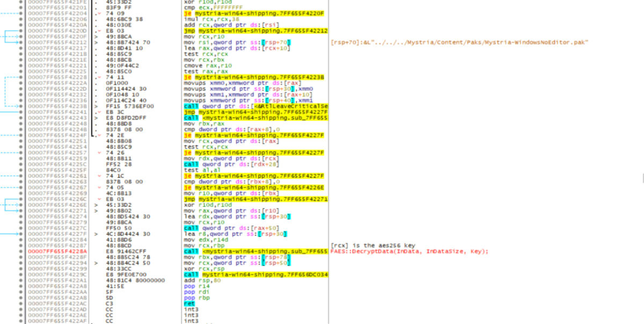Click opcode bytes 48:81C4 80000000

tap(135, 280)
